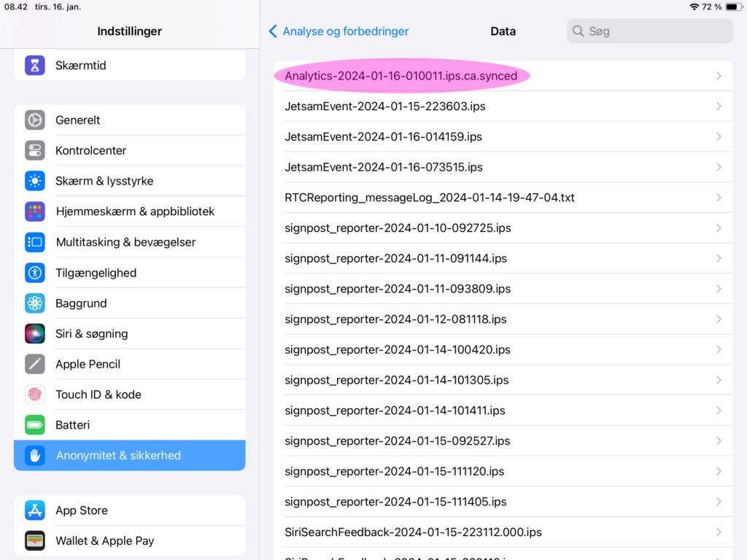Image resolution: width=747 pixels, height=560 pixels.
Task: Open Skærm & lysstyrke settings
Action: point(130,181)
